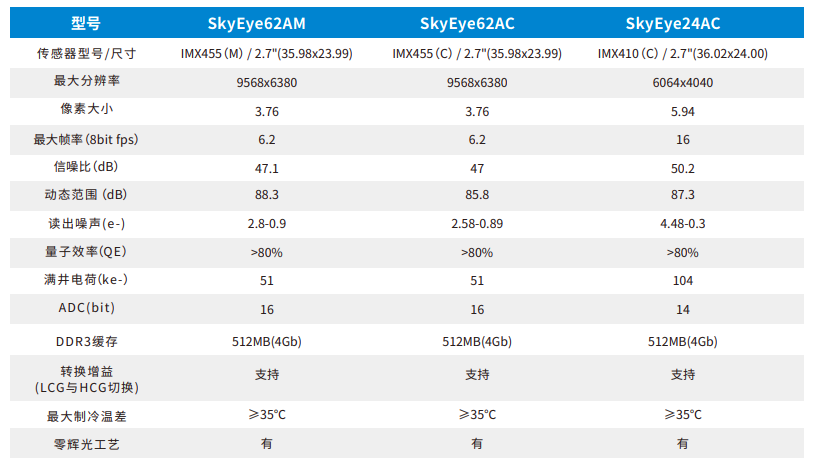
Task: Select the 2.58-0.89 readout noise cell
Action: [476, 224]
